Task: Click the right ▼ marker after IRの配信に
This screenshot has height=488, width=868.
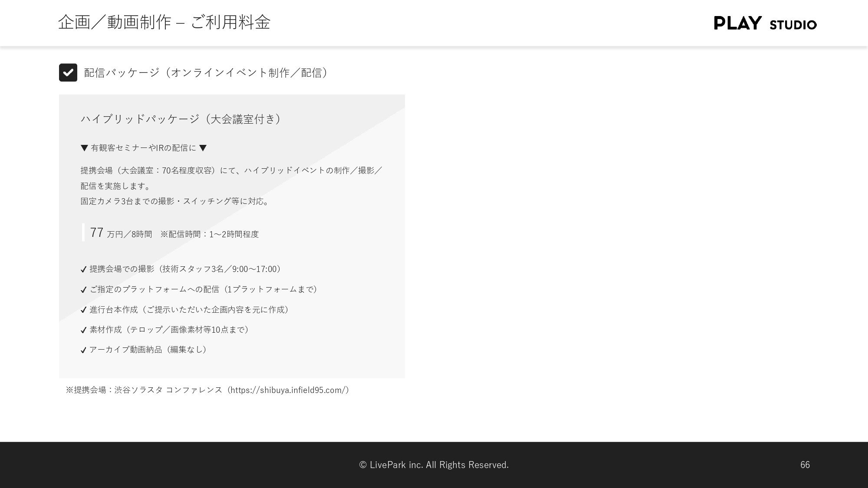Action: point(203,148)
